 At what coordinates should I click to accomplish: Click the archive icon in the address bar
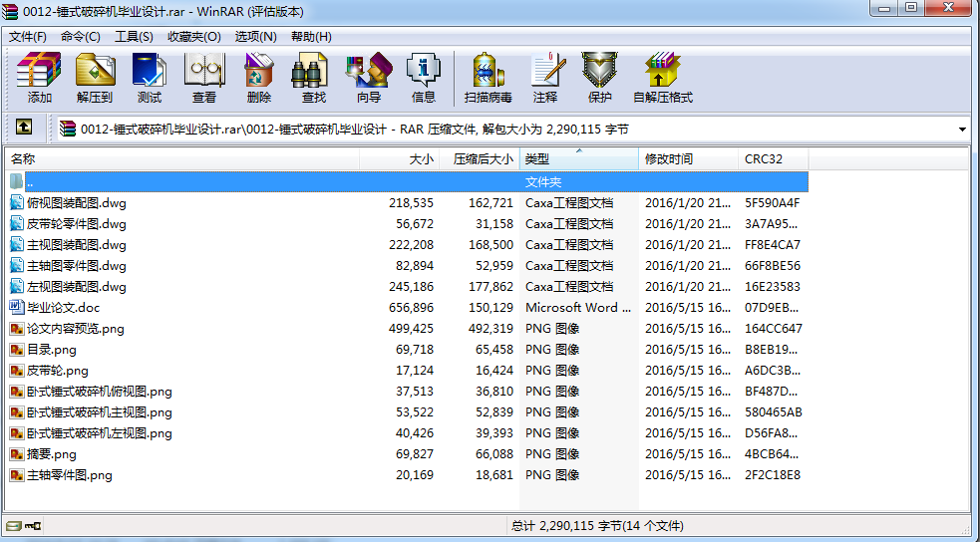pyautogui.click(x=68, y=130)
